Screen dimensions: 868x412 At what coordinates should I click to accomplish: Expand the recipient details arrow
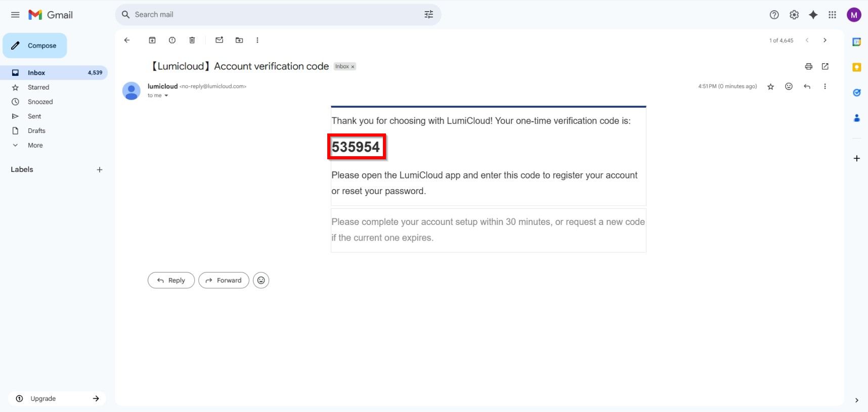(166, 96)
